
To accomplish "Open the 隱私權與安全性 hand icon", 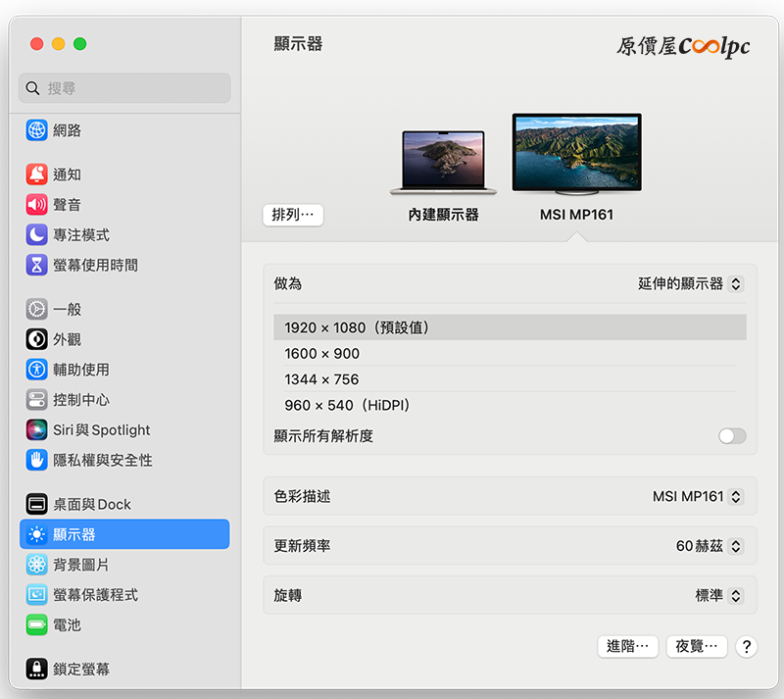I will pos(36,460).
